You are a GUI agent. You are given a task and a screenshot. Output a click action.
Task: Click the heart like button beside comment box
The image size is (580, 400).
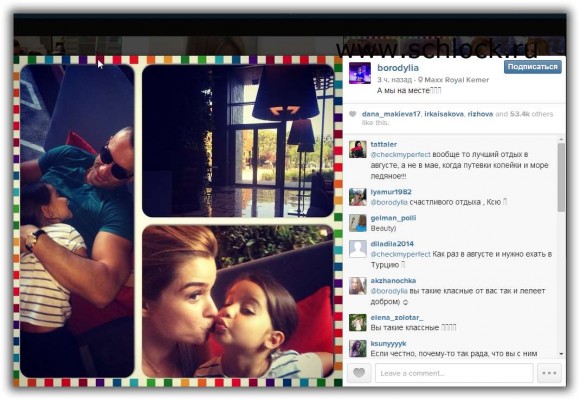coord(359,373)
